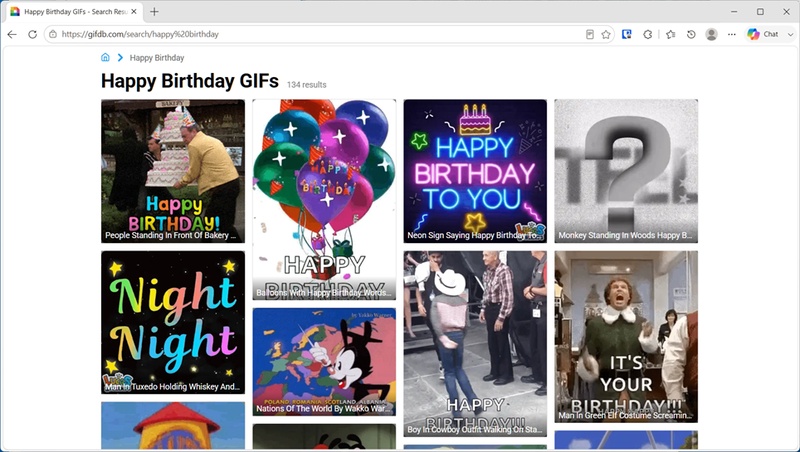Close the Happy Birthday GIFs tab

(134, 11)
